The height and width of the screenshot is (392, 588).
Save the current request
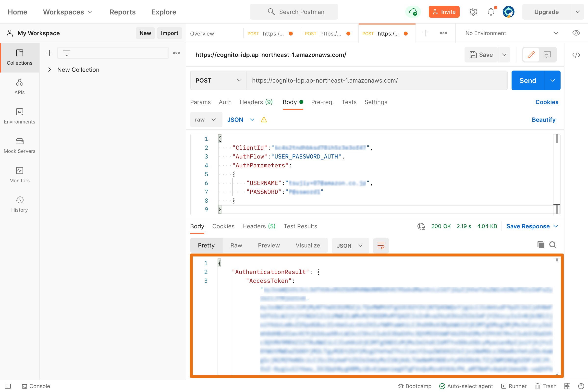click(x=481, y=54)
